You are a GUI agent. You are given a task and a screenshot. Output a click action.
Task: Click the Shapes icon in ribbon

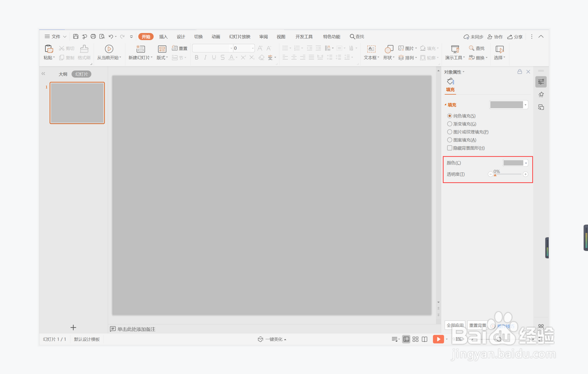point(389,49)
